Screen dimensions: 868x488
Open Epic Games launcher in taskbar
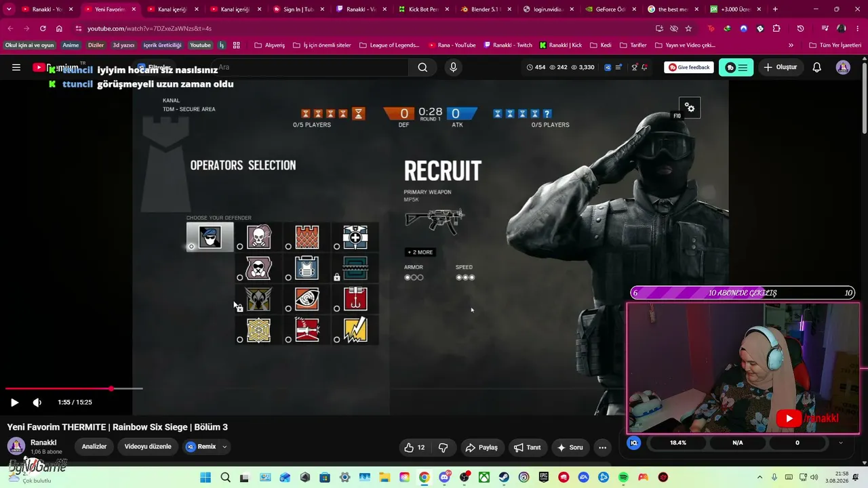point(544,477)
